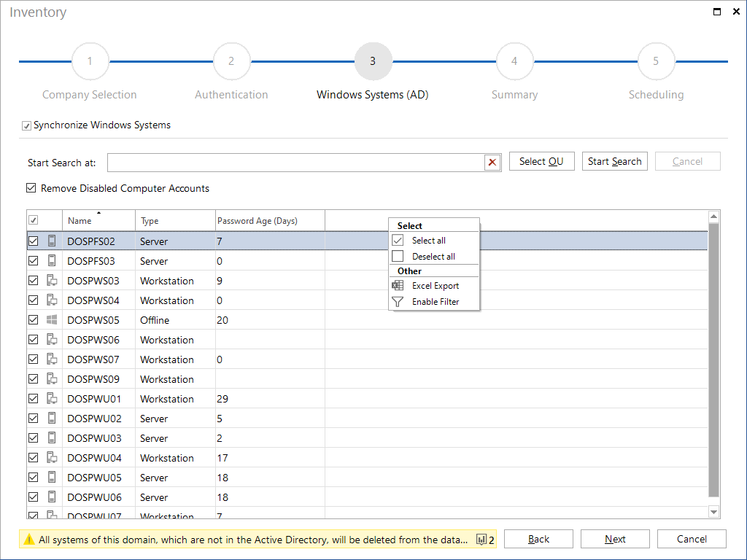Screen dimensions: 747x560
Task: Click the Active Directory warning message
Action: [x=253, y=540]
